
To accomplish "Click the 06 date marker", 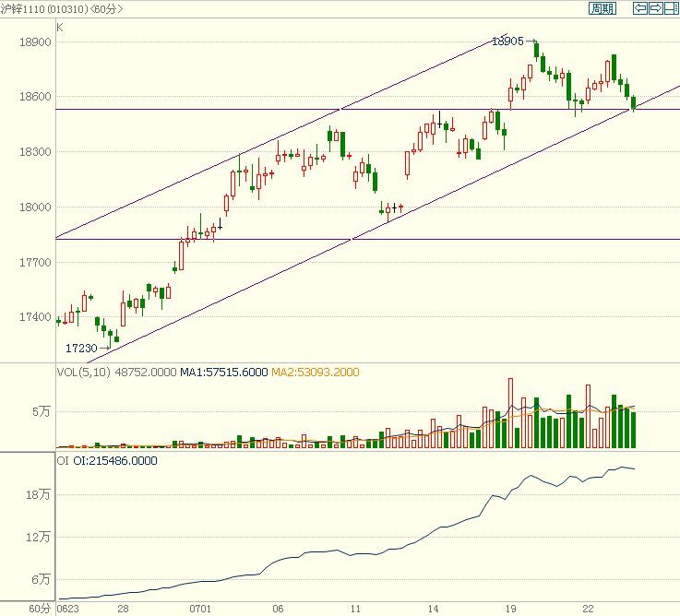I will [278, 609].
